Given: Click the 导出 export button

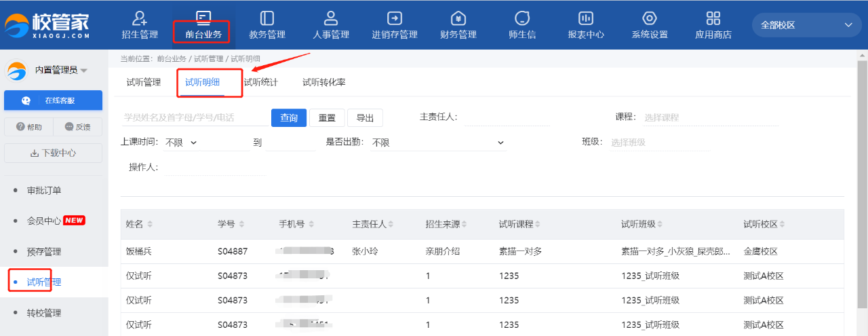Looking at the screenshot, I should click(x=365, y=118).
